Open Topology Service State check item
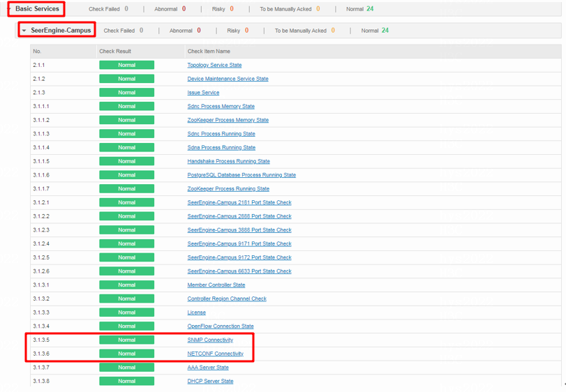The image size is (566, 392). click(214, 65)
